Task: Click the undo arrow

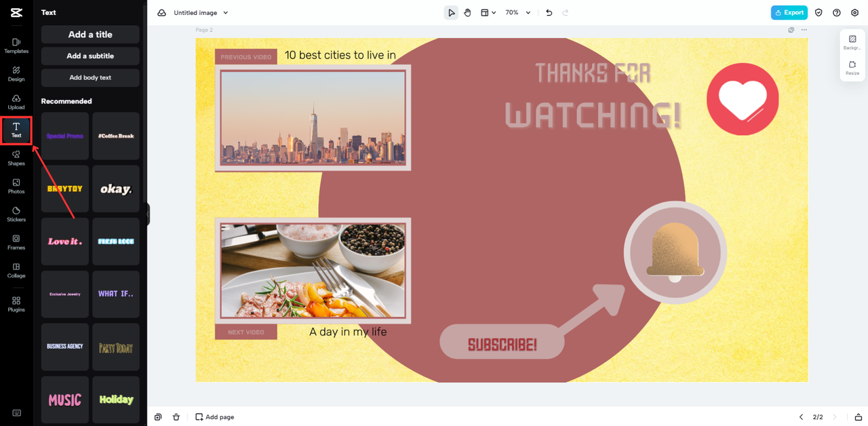Action: pos(549,13)
